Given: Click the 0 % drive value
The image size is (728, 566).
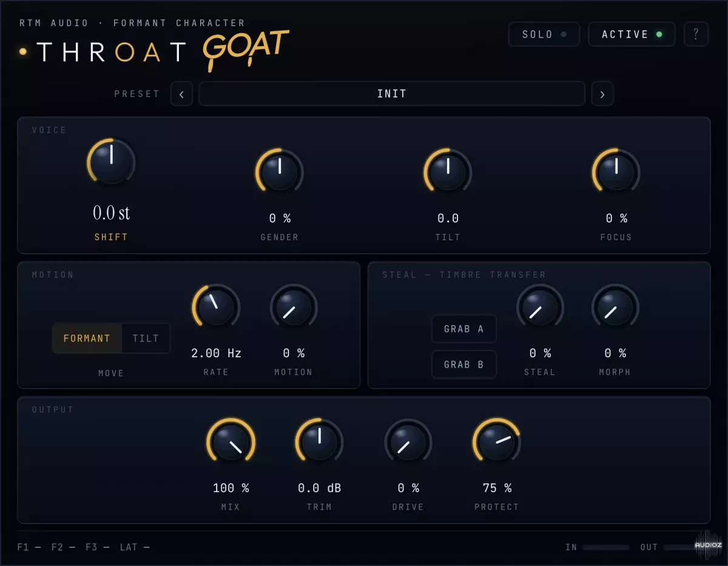Looking at the screenshot, I should point(408,488).
